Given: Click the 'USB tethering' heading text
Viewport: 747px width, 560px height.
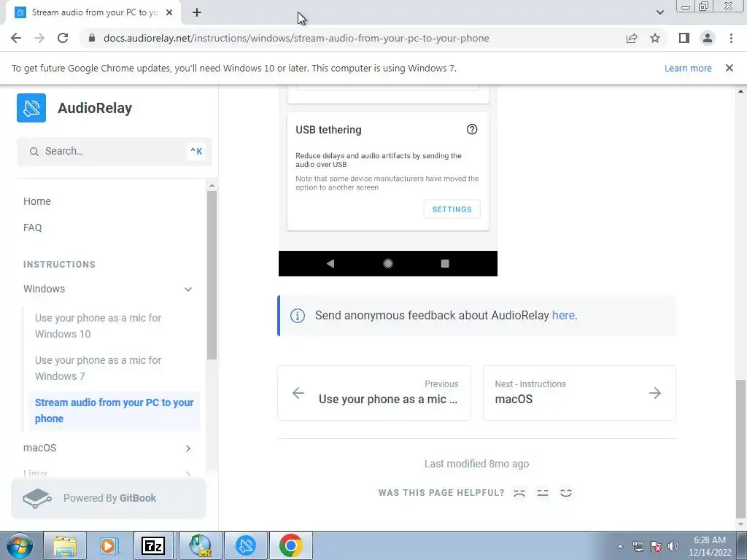Looking at the screenshot, I should point(329,130).
